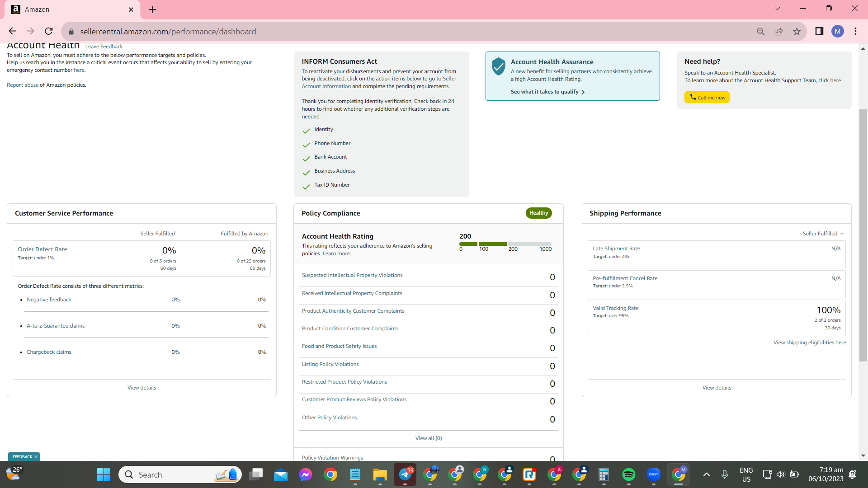Open Food and Product Safety Issues
Viewport: 868px width, 488px height.
pos(339,346)
